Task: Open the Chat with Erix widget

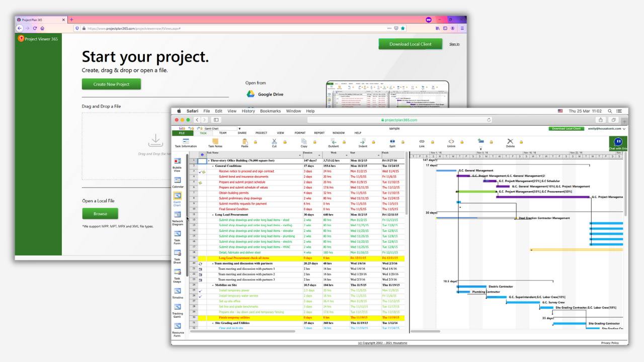Action: pos(618,144)
